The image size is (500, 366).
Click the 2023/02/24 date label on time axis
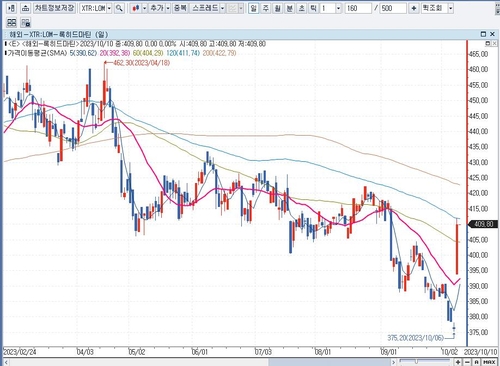pyautogui.click(x=20, y=352)
